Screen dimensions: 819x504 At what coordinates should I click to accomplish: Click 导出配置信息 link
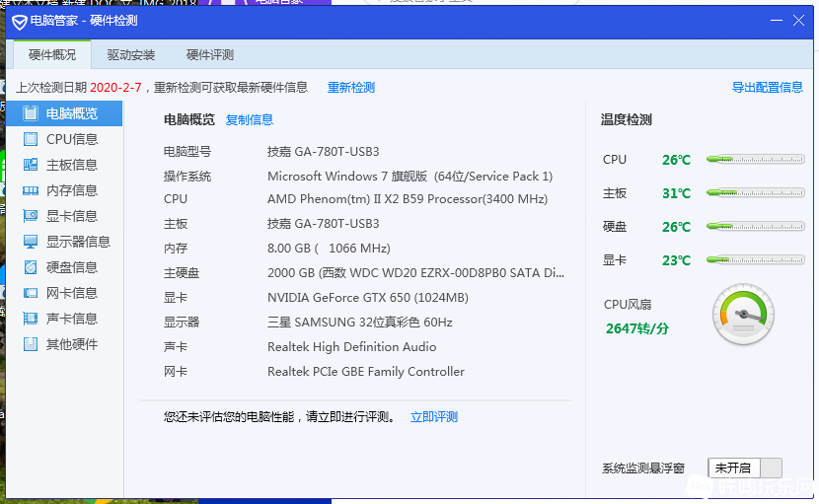coord(768,87)
